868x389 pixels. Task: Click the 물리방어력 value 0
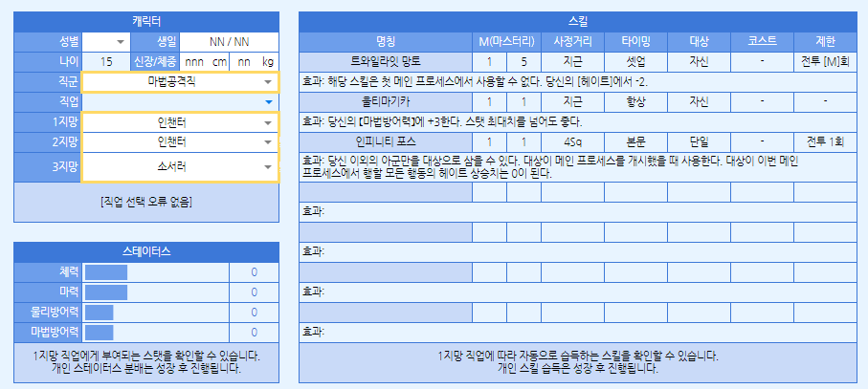[x=255, y=313]
